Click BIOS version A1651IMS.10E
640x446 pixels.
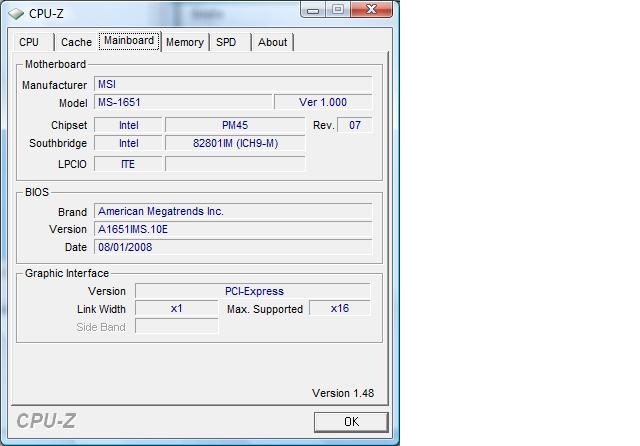(x=233, y=229)
